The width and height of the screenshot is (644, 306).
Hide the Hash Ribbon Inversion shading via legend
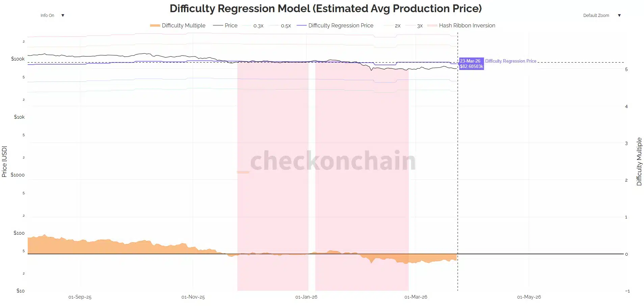[467, 25]
